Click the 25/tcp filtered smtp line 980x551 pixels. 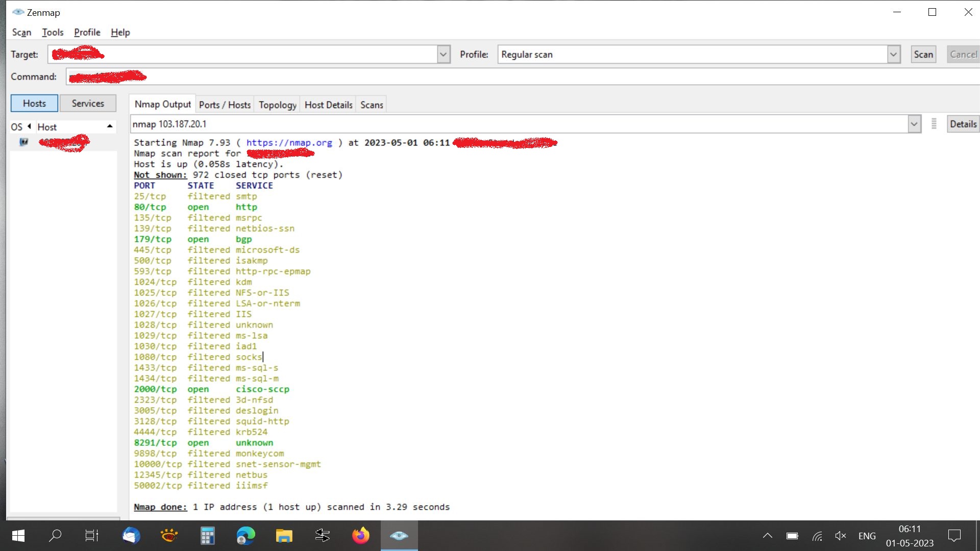(195, 196)
